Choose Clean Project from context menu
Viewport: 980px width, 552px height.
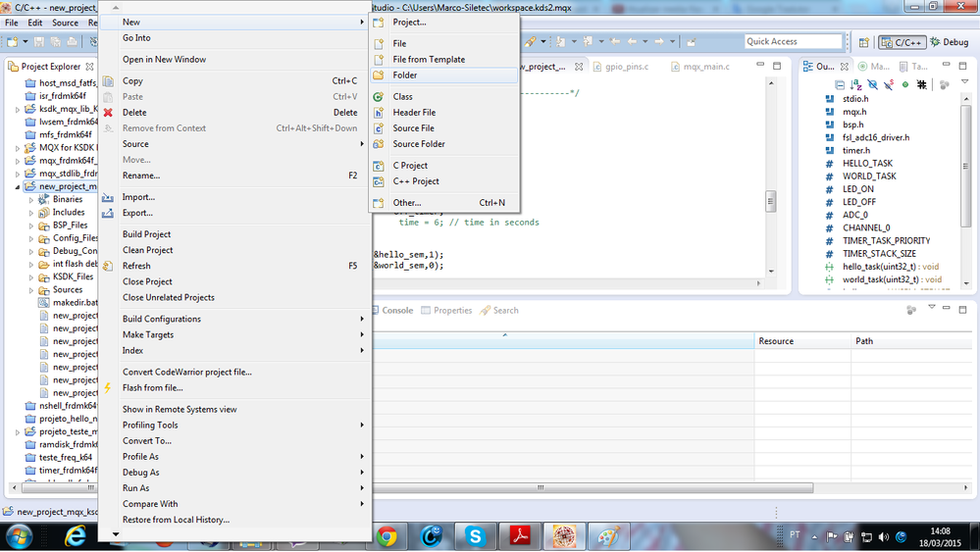[234, 250]
